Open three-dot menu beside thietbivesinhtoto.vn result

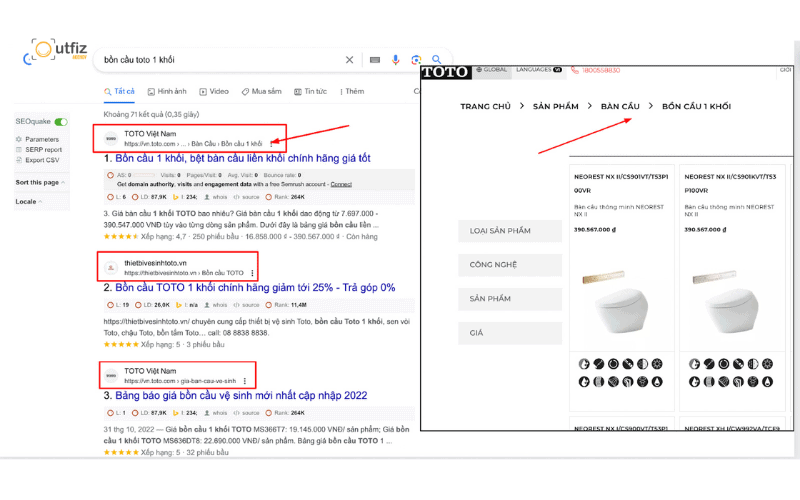coord(252,273)
